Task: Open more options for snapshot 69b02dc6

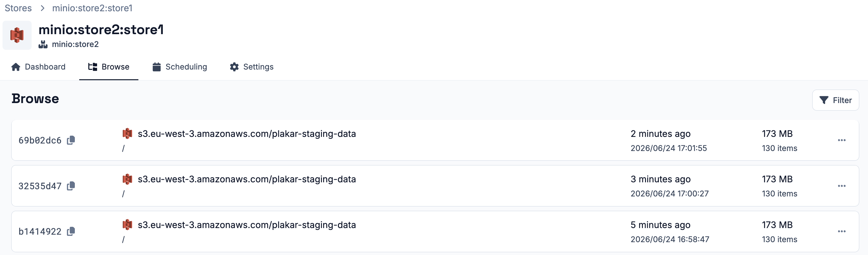Action: pyautogui.click(x=841, y=140)
